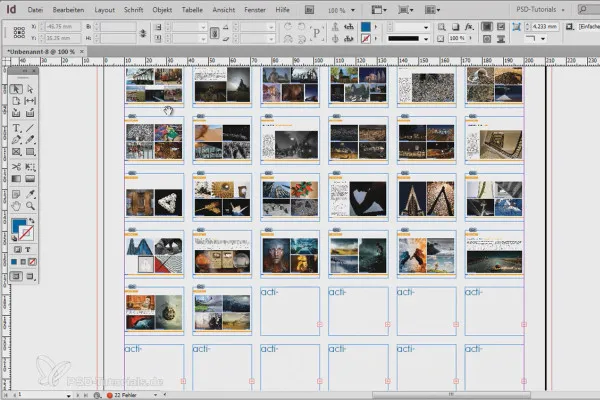This screenshot has width=600, height=400.
Task: Swap fill and stroke colors arrow
Action: [x=32, y=221]
